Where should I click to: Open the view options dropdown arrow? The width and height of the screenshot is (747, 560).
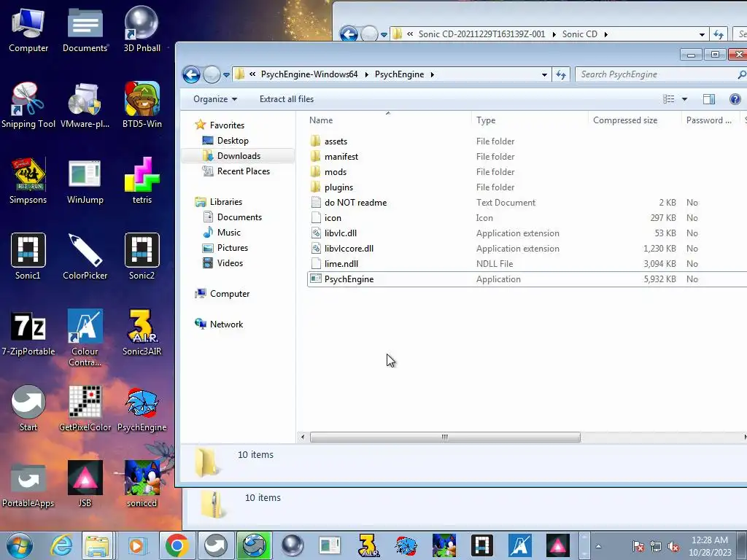coord(684,99)
